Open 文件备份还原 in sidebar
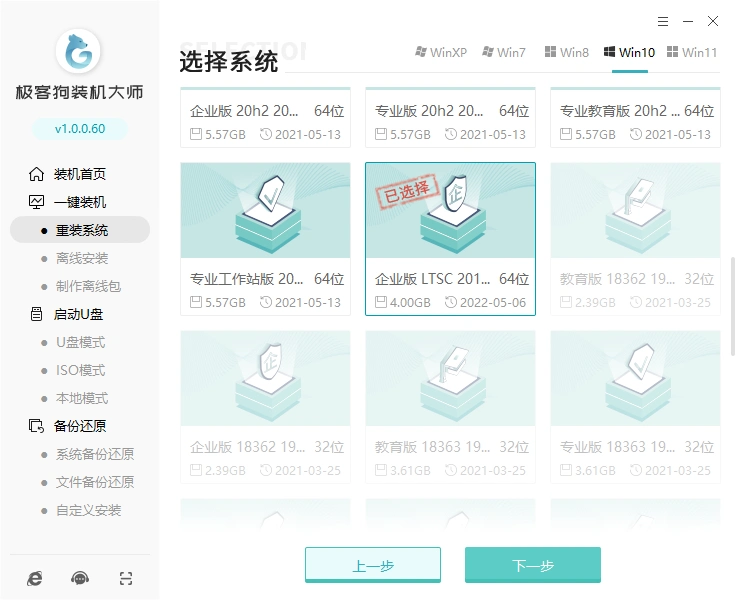 95,482
